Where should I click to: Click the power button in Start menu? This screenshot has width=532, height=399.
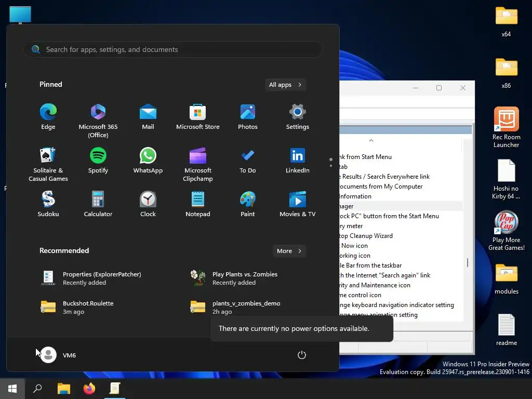302,355
